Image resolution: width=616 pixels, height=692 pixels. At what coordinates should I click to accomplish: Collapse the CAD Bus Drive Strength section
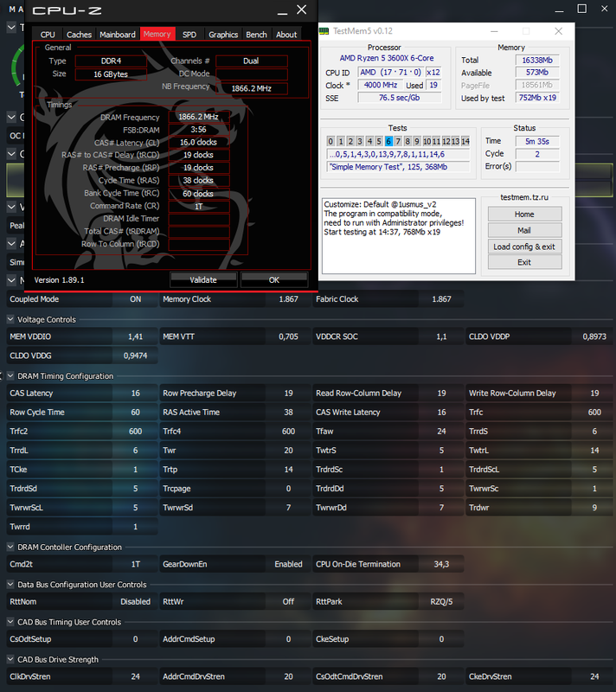click(10, 659)
